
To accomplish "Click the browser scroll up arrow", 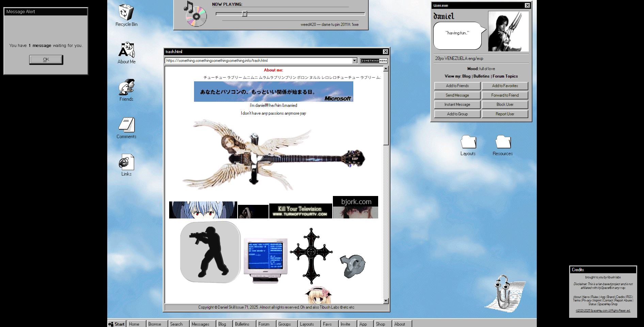I will tap(386, 69).
